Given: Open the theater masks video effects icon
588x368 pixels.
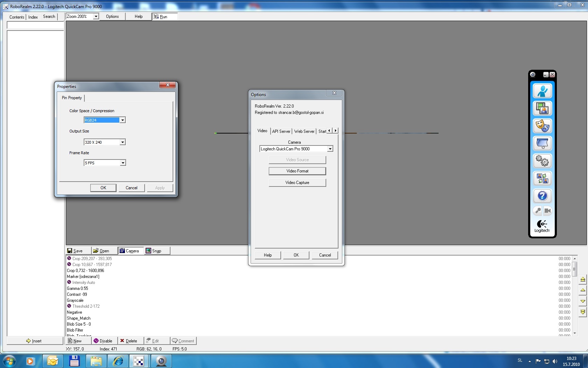Looking at the screenshot, I should (542, 126).
